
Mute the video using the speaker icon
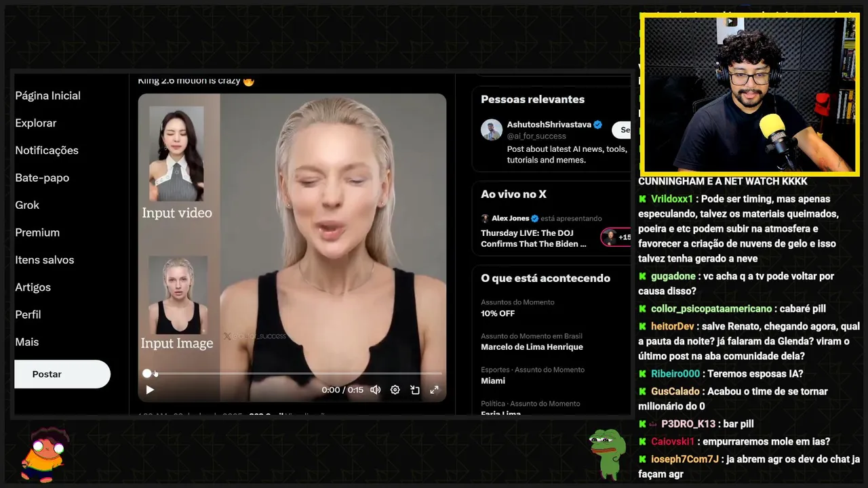click(x=375, y=390)
